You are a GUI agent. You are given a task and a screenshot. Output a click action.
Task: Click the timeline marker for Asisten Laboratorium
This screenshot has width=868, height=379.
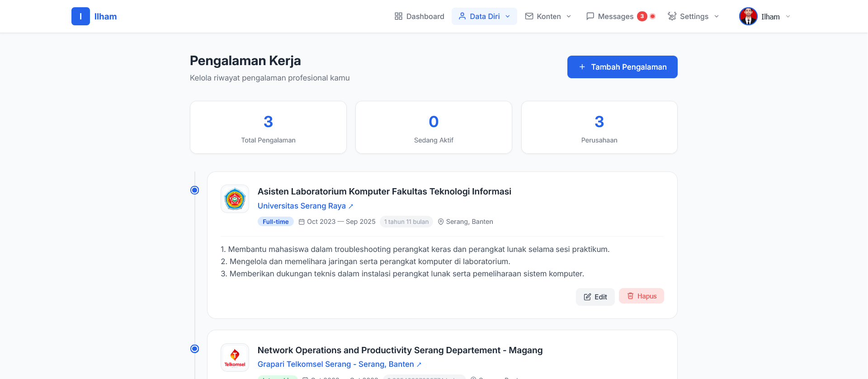[x=194, y=190]
